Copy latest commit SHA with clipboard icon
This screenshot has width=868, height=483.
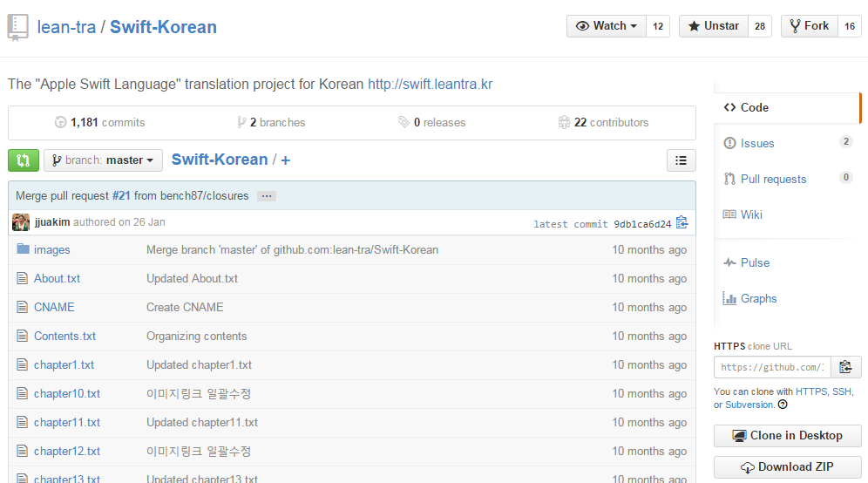tap(682, 222)
